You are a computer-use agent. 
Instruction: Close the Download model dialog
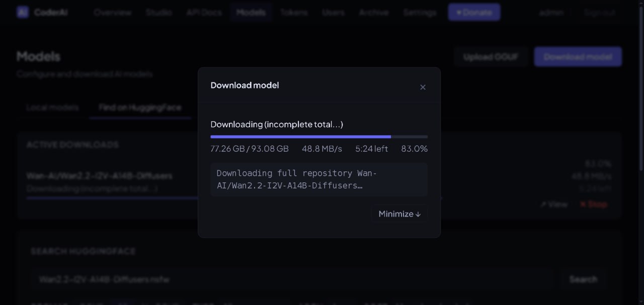point(423,87)
